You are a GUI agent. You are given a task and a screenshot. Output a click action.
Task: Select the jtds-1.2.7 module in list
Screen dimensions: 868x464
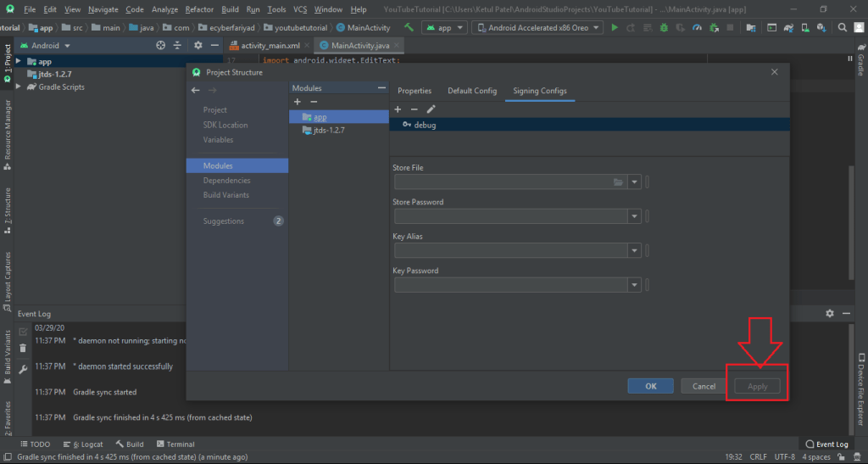pyautogui.click(x=329, y=131)
